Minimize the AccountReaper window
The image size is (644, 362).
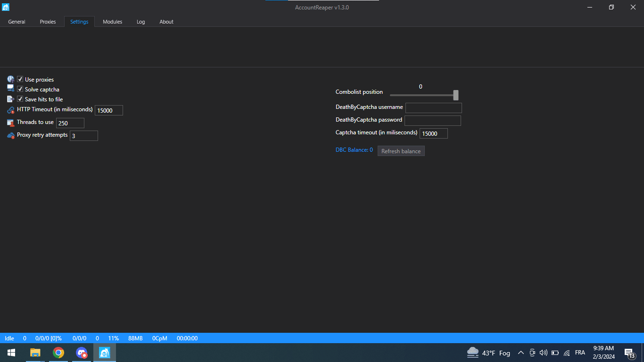[590, 7]
